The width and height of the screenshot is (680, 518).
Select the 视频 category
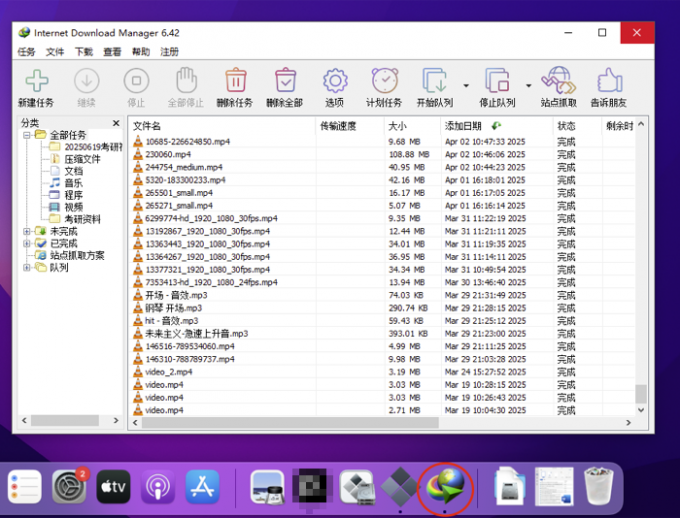coord(73,207)
